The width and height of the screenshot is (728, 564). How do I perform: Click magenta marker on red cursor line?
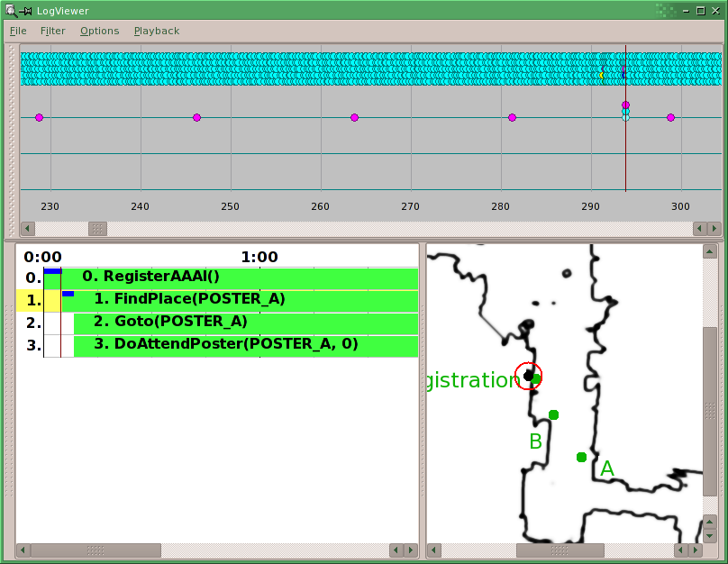(x=625, y=105)
